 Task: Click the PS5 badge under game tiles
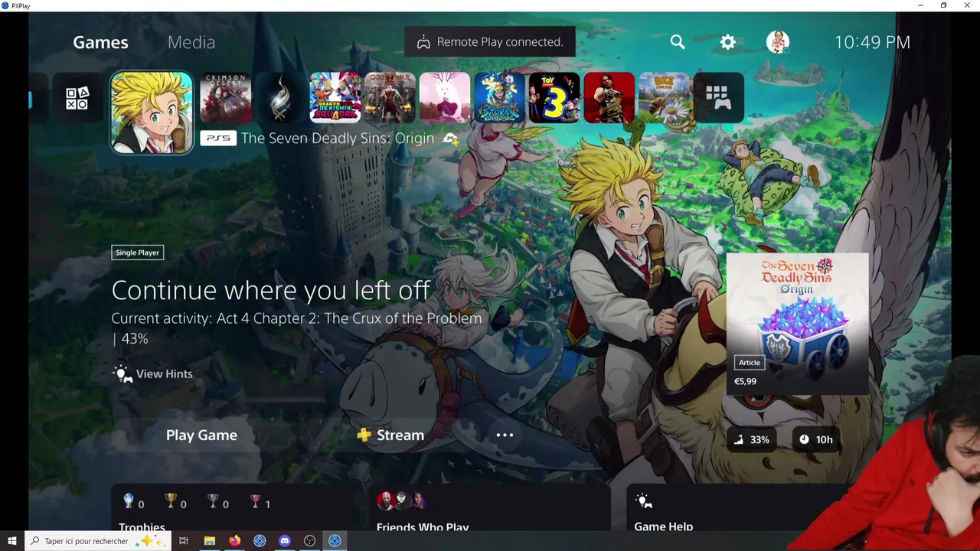pyautogui.click(x=218, y=139)
